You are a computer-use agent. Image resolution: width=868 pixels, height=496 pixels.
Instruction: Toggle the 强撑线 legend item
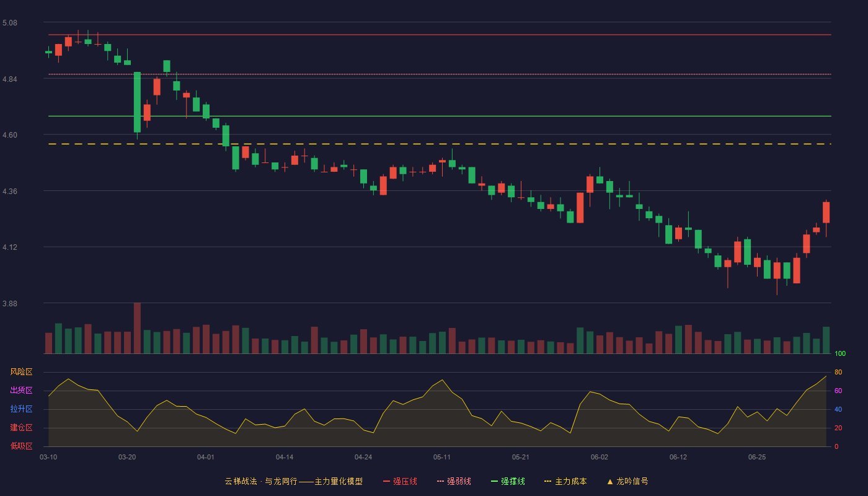[x=508, y=481]
